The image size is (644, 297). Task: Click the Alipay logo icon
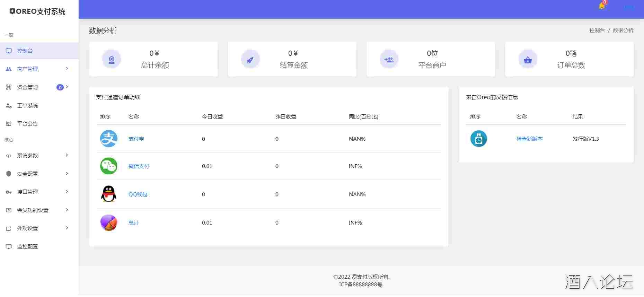108,139
